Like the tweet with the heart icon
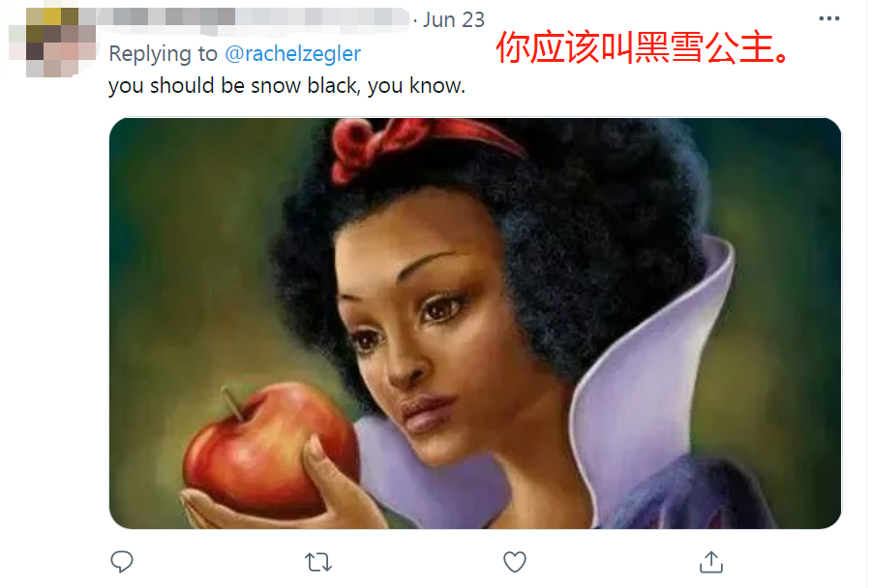Viewport: 872px width, 588px height. click(515, 561)
